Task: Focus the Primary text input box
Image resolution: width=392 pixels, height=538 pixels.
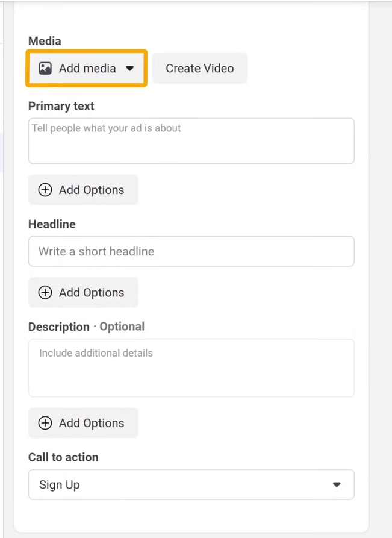Action: (191, 141)
